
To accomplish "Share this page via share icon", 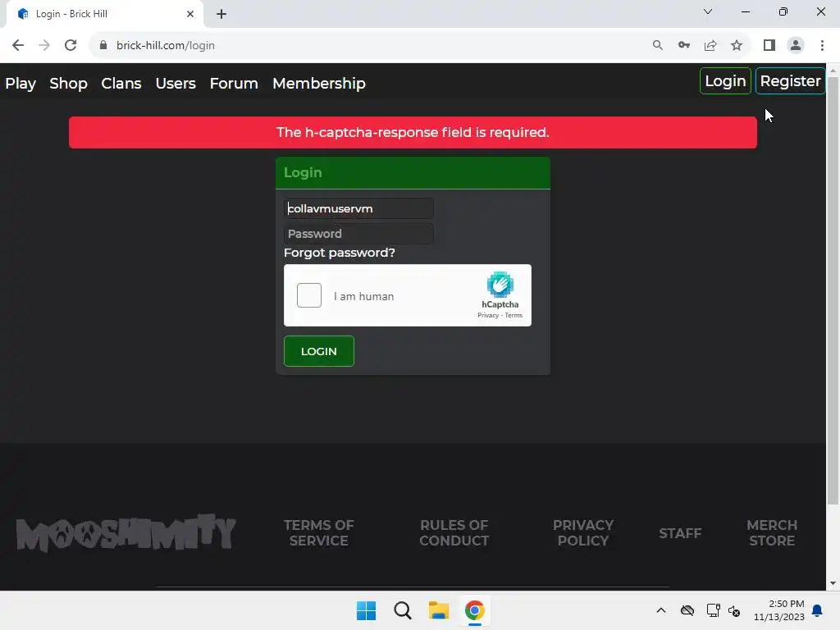I will point(710,46).
